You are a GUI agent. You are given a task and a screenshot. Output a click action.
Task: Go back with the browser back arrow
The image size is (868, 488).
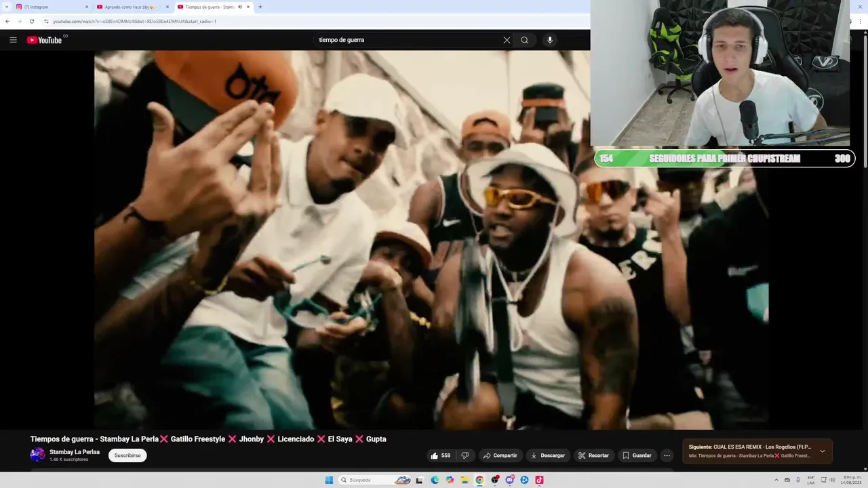pos(7,21)
